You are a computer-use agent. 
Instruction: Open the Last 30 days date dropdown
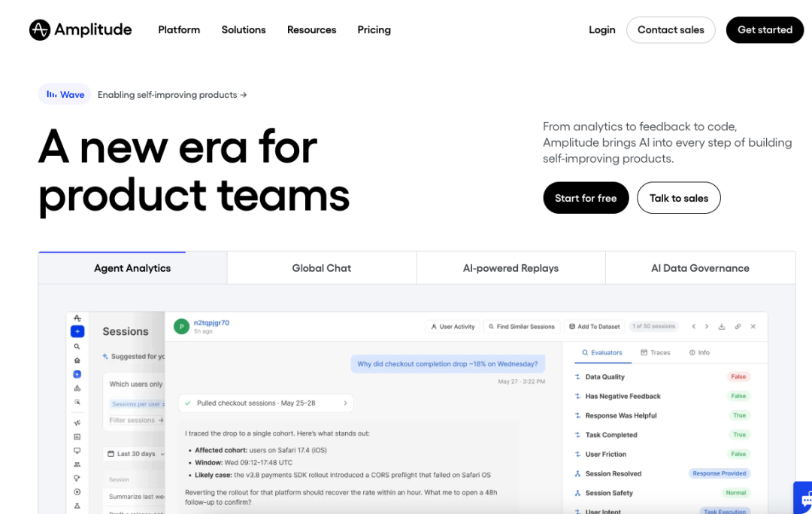[x=135, y=454]
